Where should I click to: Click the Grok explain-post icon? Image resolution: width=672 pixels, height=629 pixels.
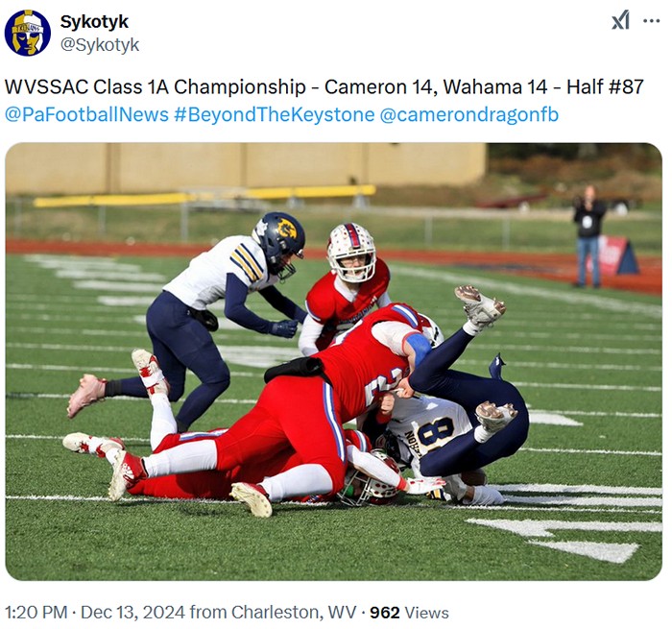(620, 20)
